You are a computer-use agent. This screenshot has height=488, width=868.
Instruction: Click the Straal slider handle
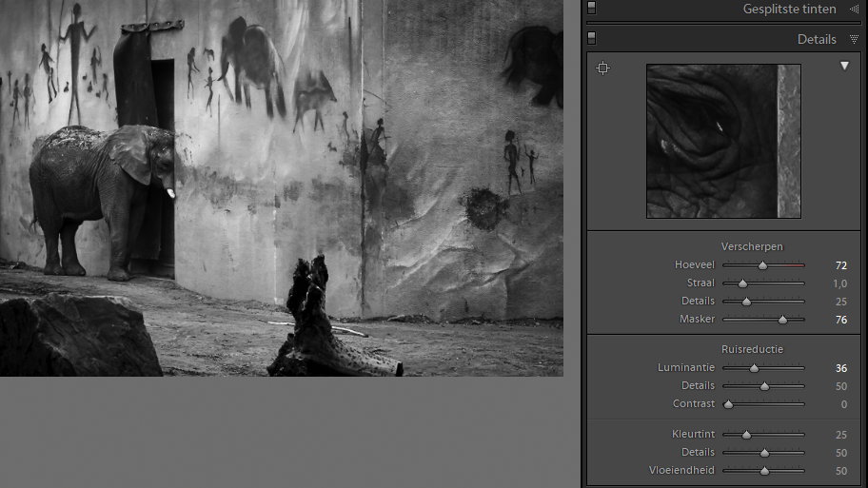(x=742, y=283)
